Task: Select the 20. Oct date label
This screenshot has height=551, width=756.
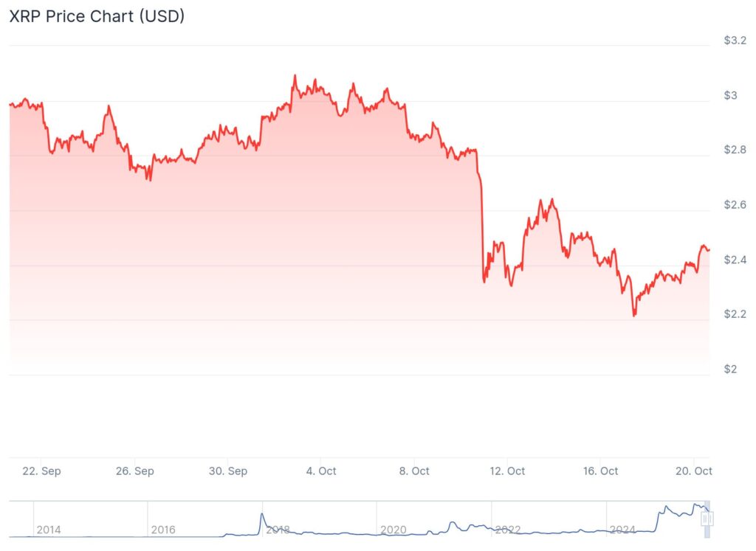Action: click(694, 471)
